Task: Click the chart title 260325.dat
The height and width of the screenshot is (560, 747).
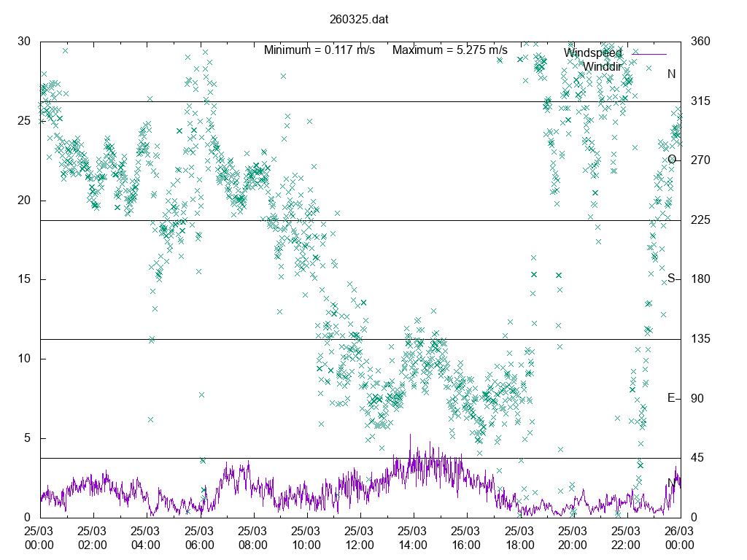Action: [358, 20]
